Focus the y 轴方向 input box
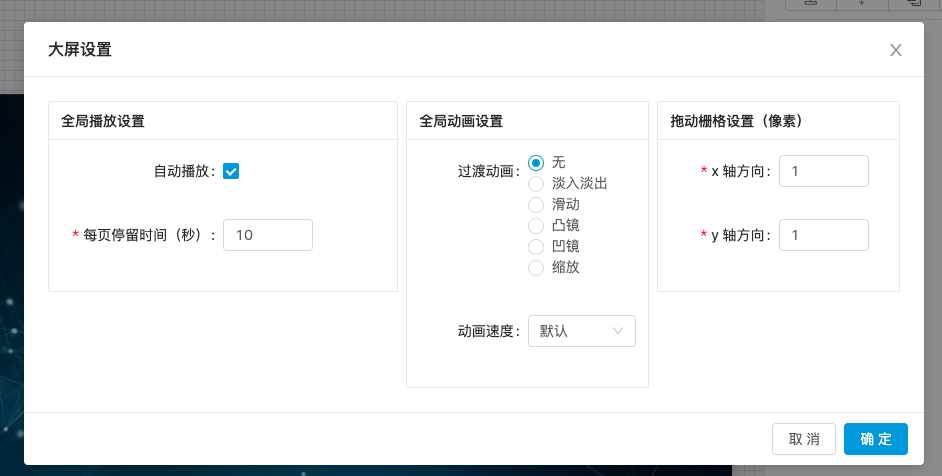Image resolution: width=942 pixels, height=476 pixels. pyautogui.click(x=823, y=235)
